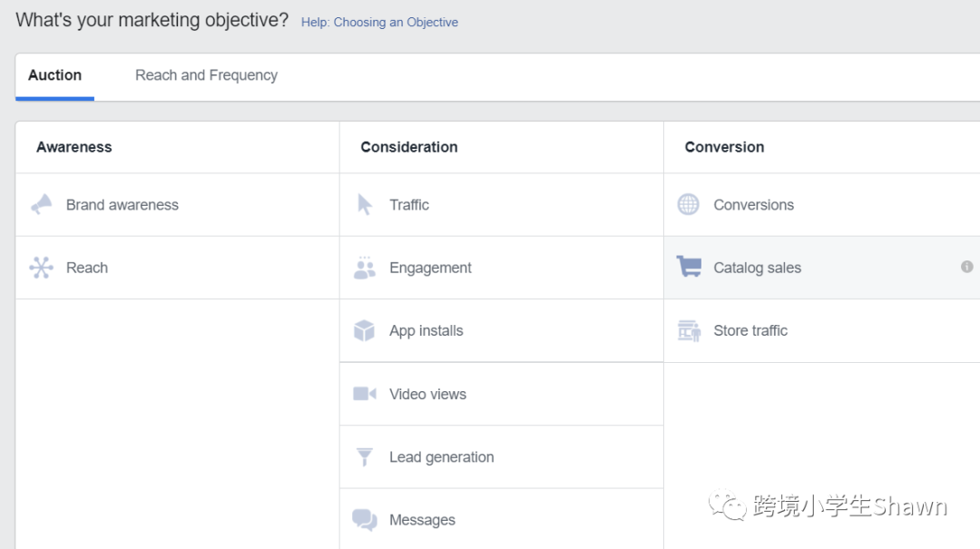Click the Video views camera icon
Screen dimensions: 980x549
click(x=365, y=394)
